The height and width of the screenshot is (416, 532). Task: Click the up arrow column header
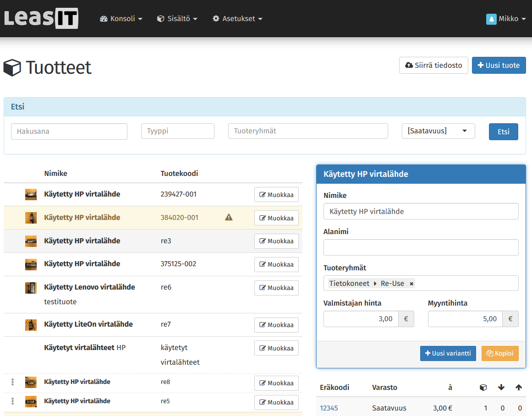[518, 388]
